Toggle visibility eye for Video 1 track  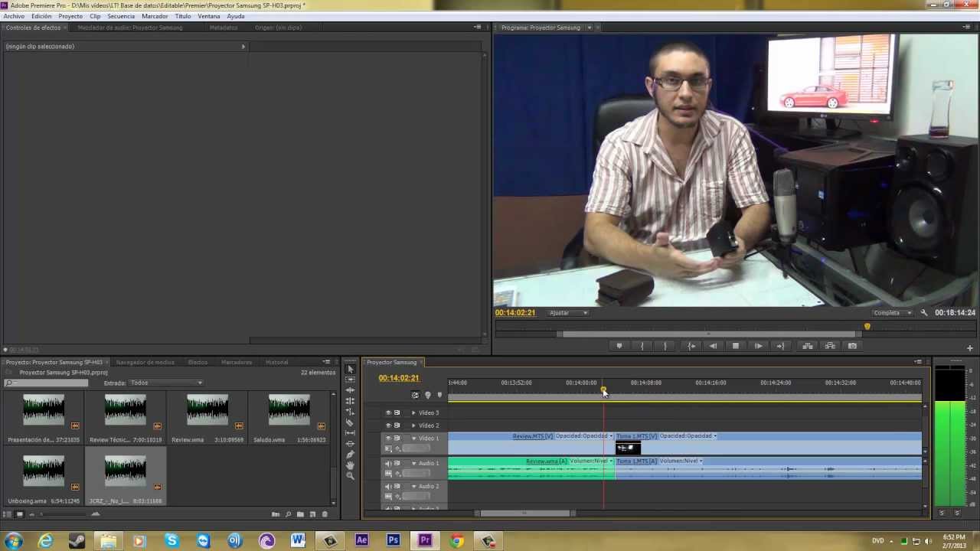pos(388,439)
